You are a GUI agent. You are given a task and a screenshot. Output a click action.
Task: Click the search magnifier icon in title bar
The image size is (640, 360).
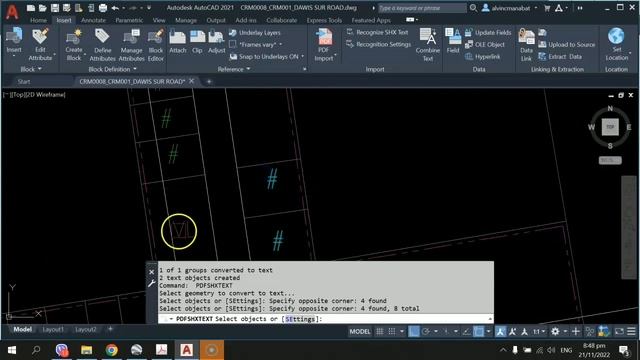pyautogui.click(x=473, y=8)
